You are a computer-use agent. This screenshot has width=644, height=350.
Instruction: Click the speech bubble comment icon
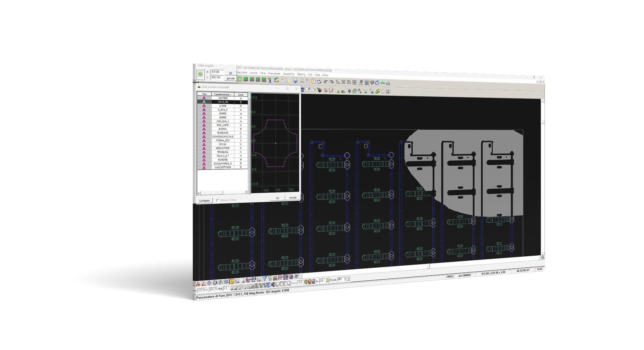click(x=372, y=83)
